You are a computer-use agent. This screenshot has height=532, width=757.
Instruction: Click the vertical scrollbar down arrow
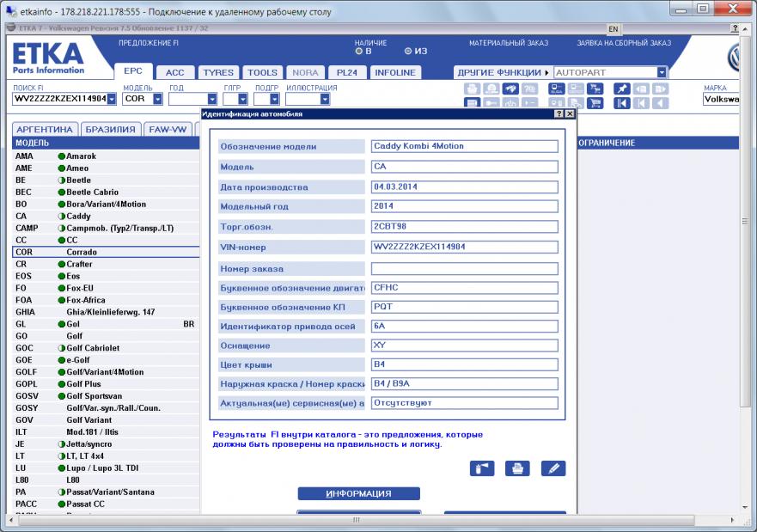(746, 507)
